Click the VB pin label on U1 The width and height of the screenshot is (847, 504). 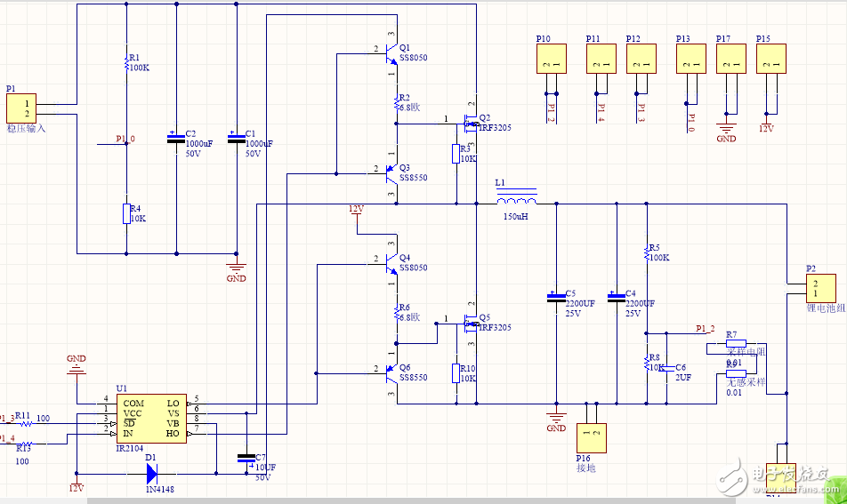tap(173, 424)
